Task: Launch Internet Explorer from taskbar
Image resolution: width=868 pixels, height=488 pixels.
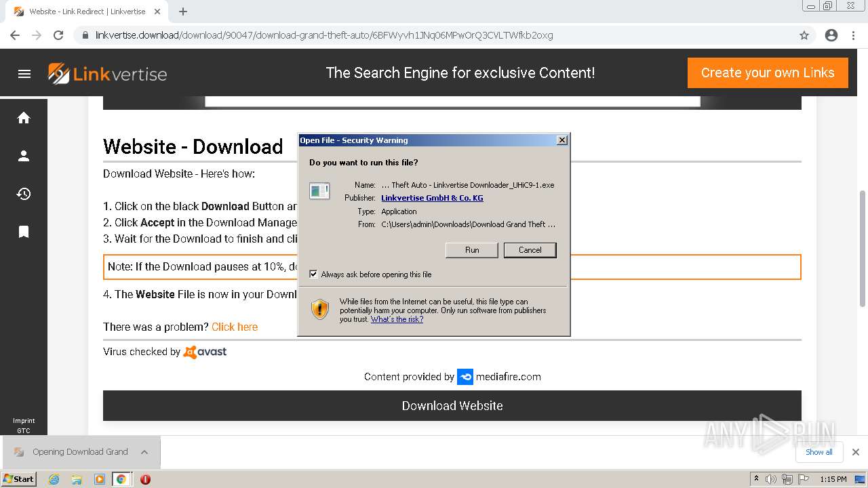Action: (54, 479)
